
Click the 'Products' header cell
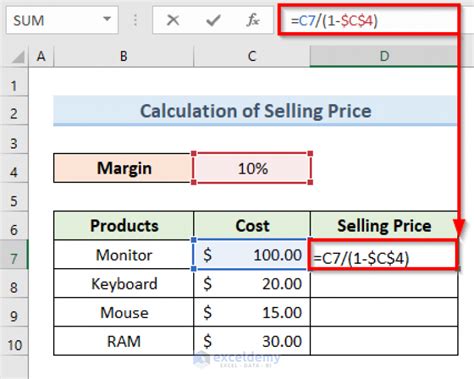pos(124,225)
